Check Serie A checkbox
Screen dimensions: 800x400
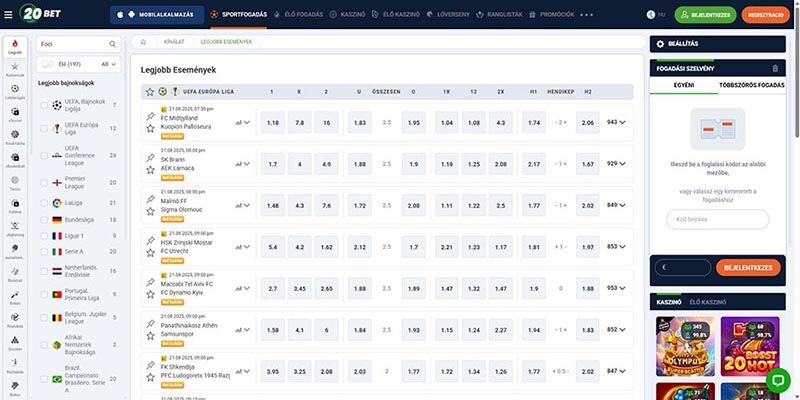point(44,252)
